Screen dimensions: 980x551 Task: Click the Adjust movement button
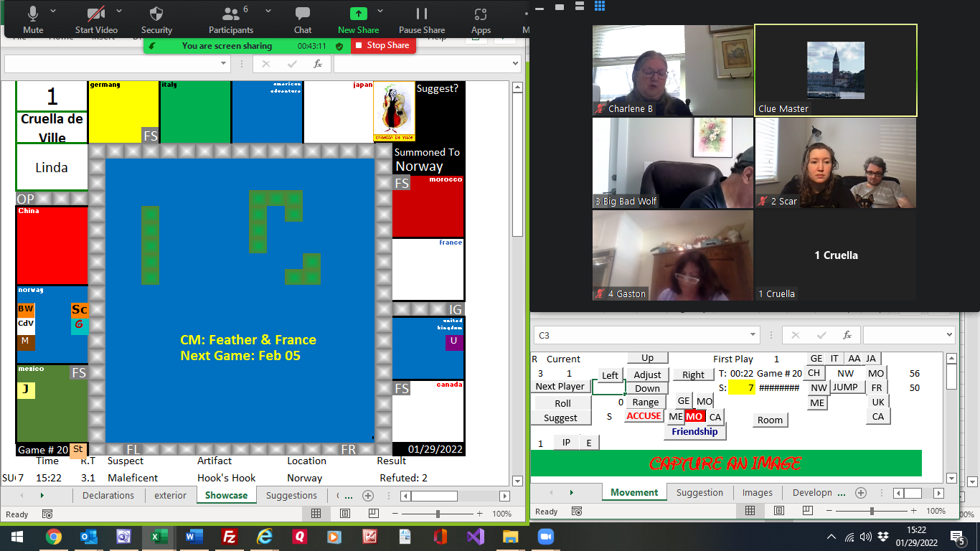coord(647,375)
